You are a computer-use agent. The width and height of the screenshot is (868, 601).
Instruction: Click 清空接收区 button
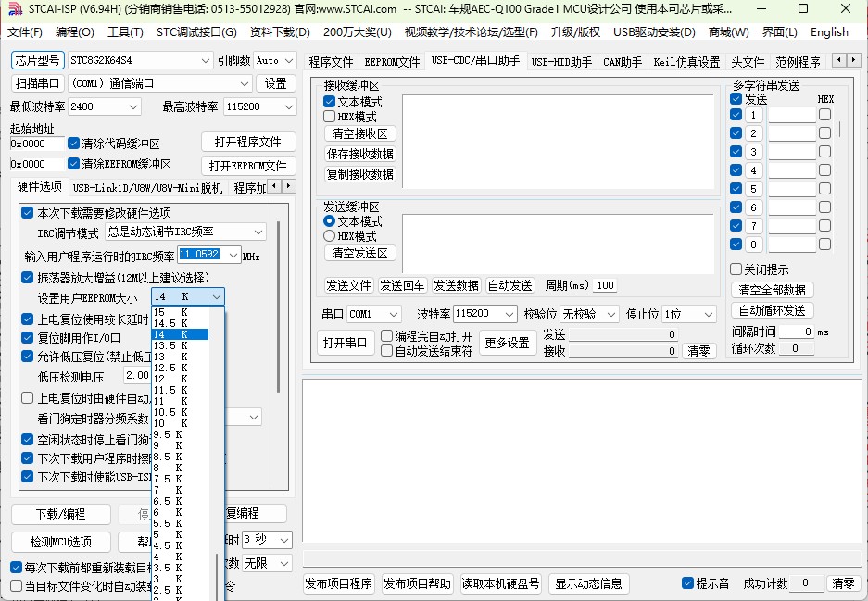[x=359, y=133]
